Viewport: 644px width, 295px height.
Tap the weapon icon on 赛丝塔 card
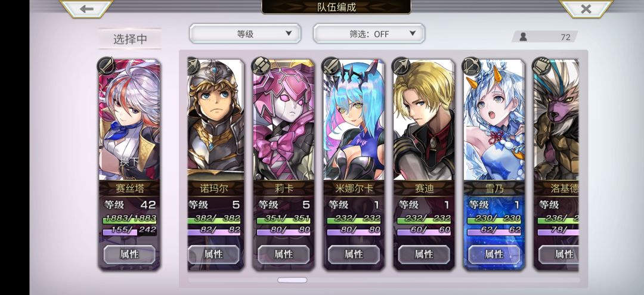[x=106, y=66]
